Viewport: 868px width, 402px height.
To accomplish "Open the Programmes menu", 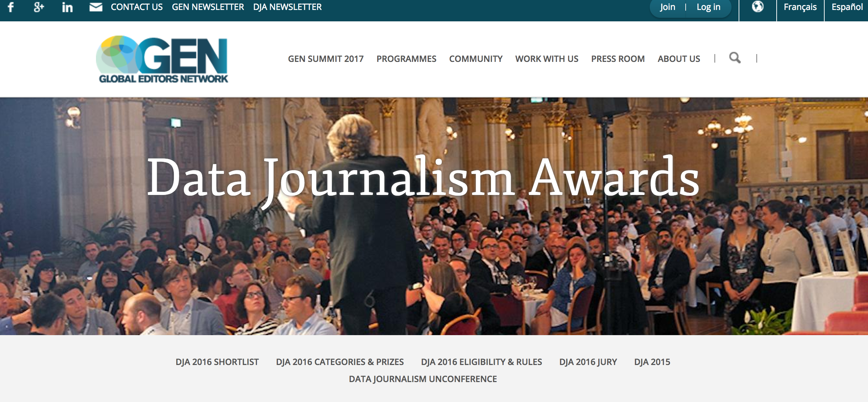I will pos(406,59).
